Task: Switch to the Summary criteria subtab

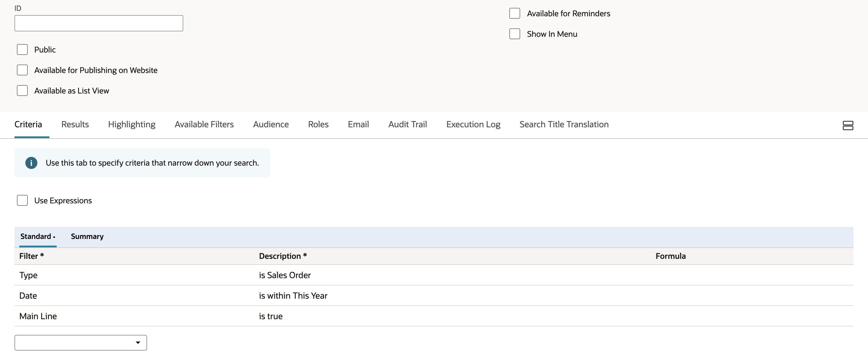Action: click(87, 237)
